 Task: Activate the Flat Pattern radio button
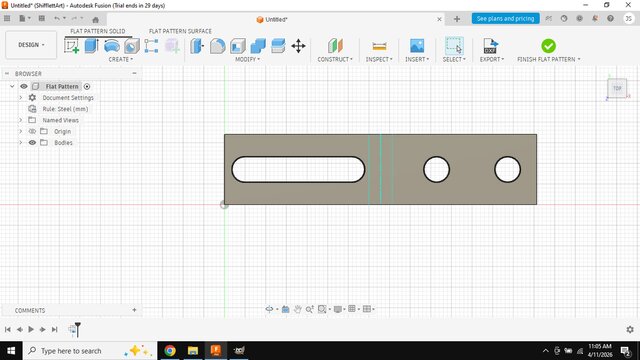(x=87, y=87)
